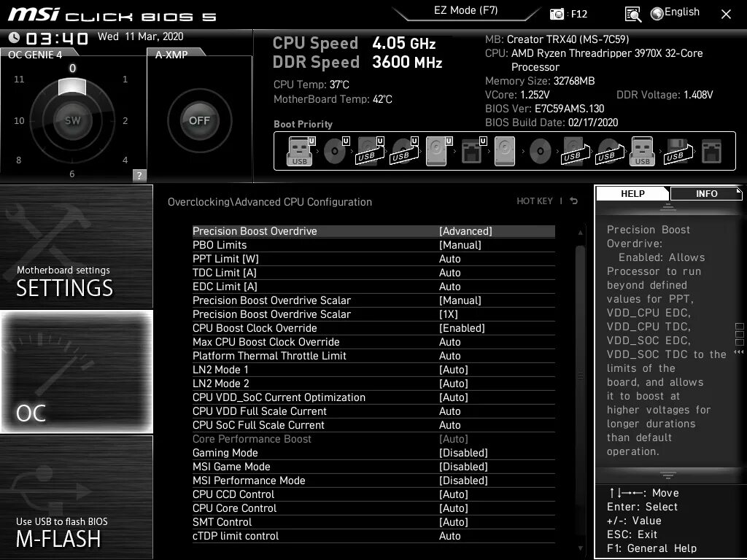Select the eleventh boot device USB key icon
This screenshot has height=560, width=747.
pyautogui.click(x=643, y=152)
